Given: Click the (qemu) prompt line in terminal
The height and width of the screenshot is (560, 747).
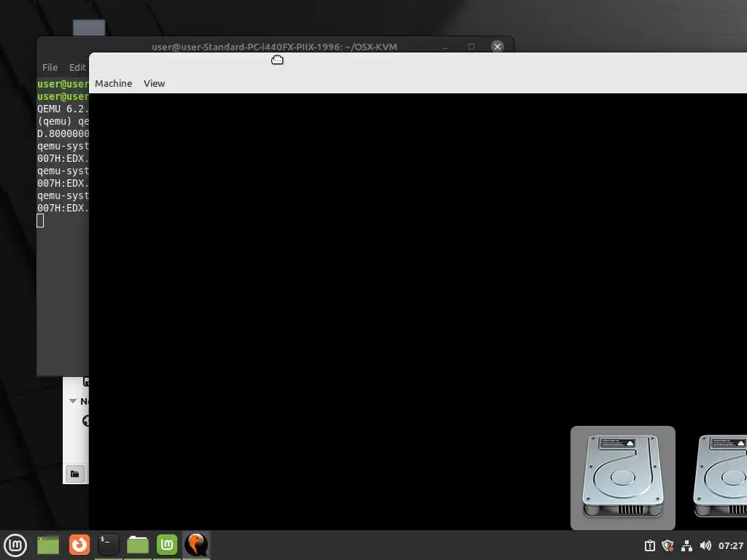Looking at the screenshot, I should pyautogui.click(x=63, y=121).
